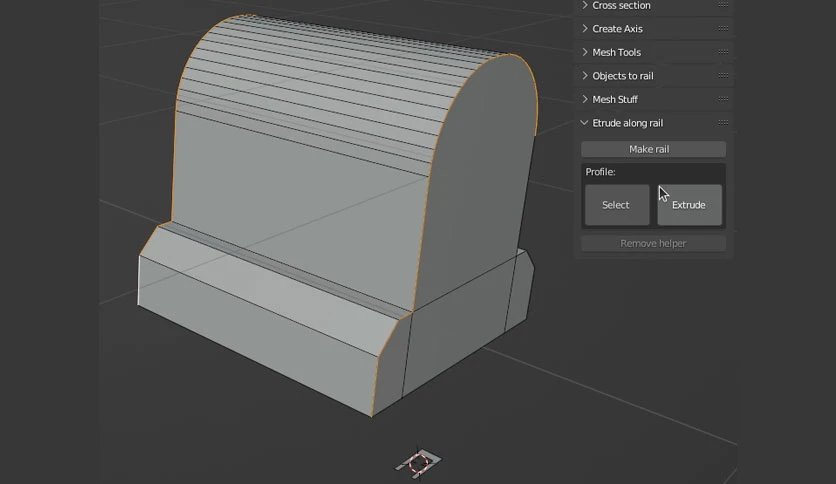Collapse the Etrude along rail panel
836x484 pixels.
584,123
